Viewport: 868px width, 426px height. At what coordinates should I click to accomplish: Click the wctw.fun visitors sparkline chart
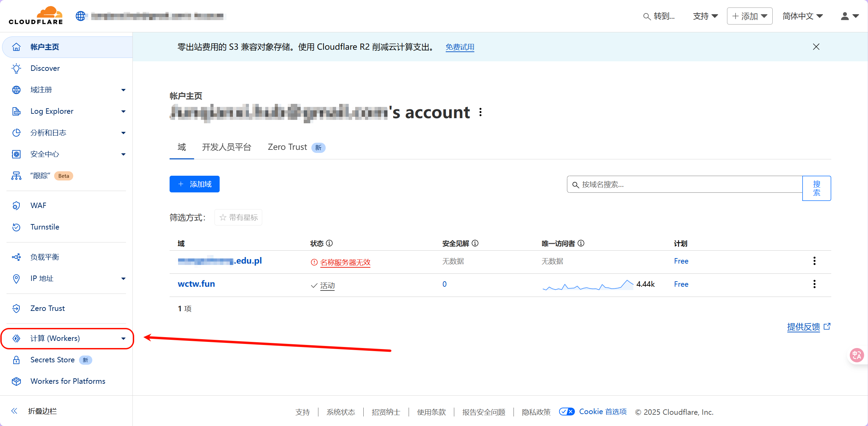[x=587, y=285]
